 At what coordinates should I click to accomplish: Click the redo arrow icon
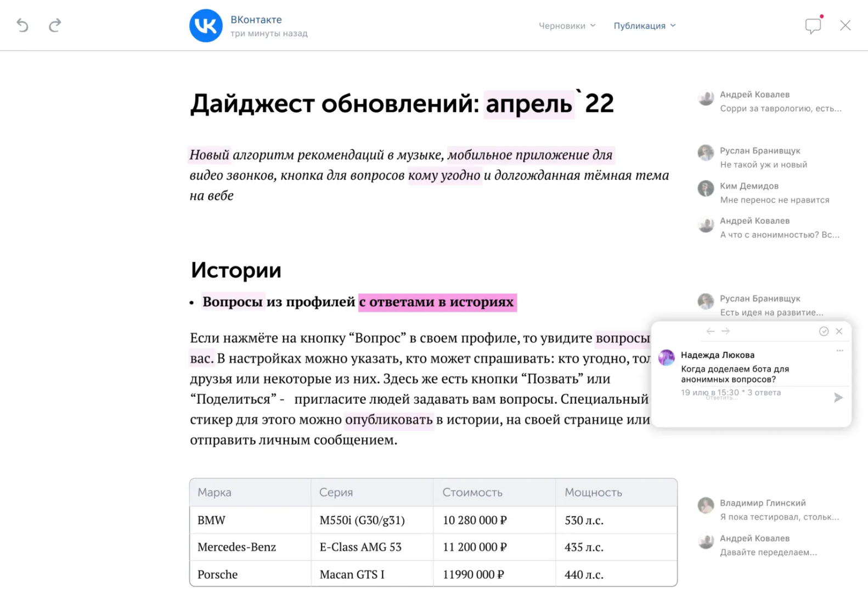click(55, 25)
